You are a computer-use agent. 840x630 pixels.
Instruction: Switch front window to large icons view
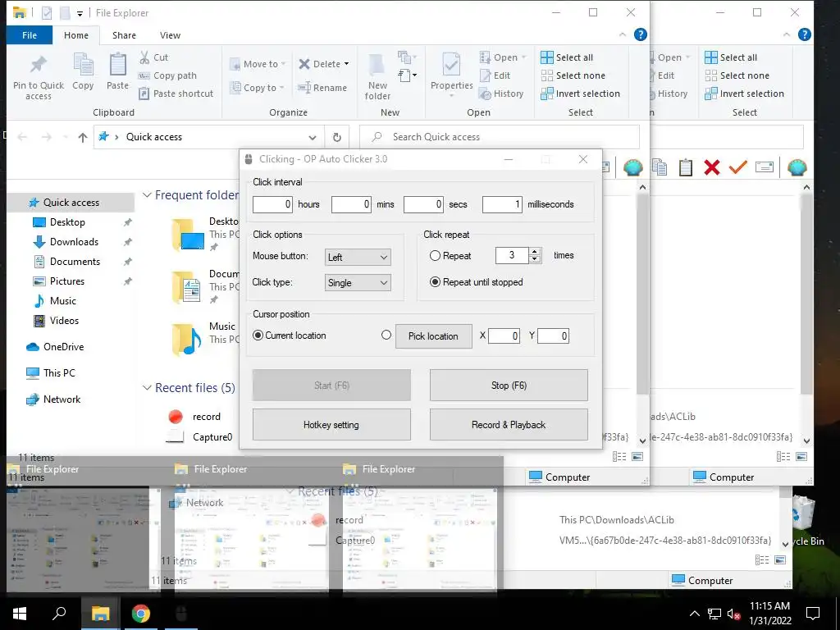click(x=637, y=456)
